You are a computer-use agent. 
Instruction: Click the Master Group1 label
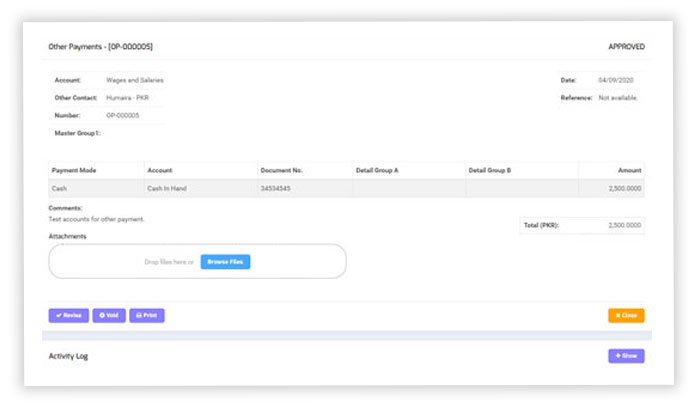coord(78,133)
